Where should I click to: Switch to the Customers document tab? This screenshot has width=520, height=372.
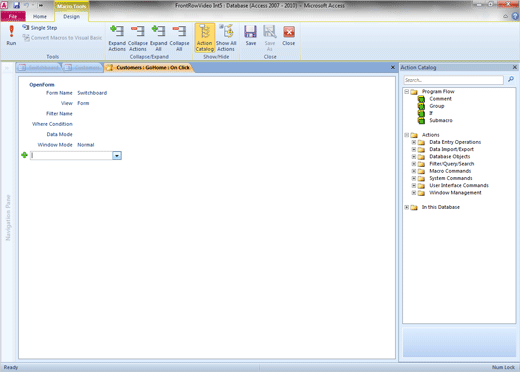coord(83,68)
